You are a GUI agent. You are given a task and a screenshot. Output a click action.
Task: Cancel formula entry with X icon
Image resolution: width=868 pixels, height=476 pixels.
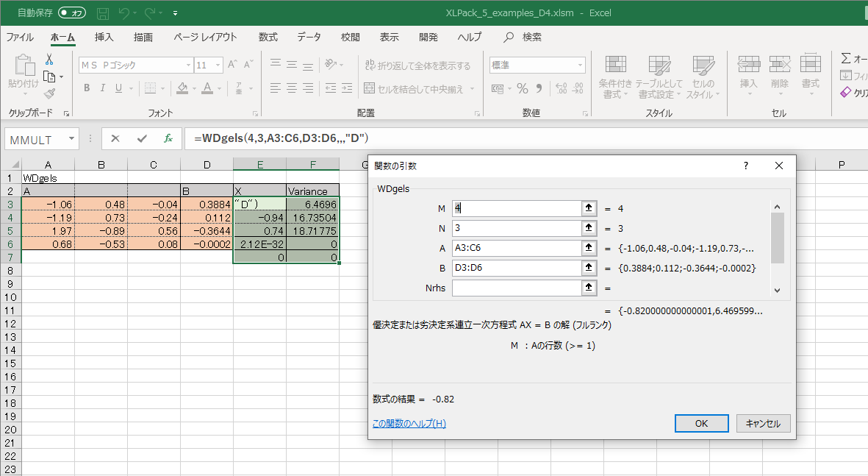[115, 138]
